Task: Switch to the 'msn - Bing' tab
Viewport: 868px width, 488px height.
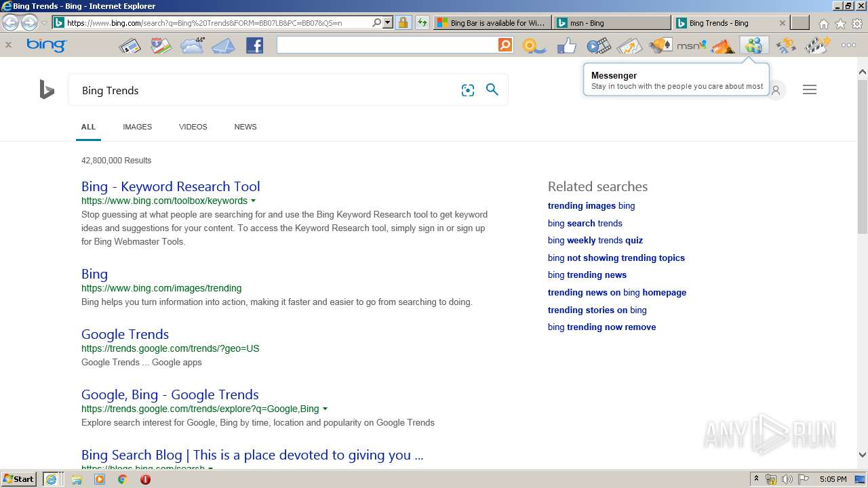Action: pyautogui.click(x=610, y=23)
